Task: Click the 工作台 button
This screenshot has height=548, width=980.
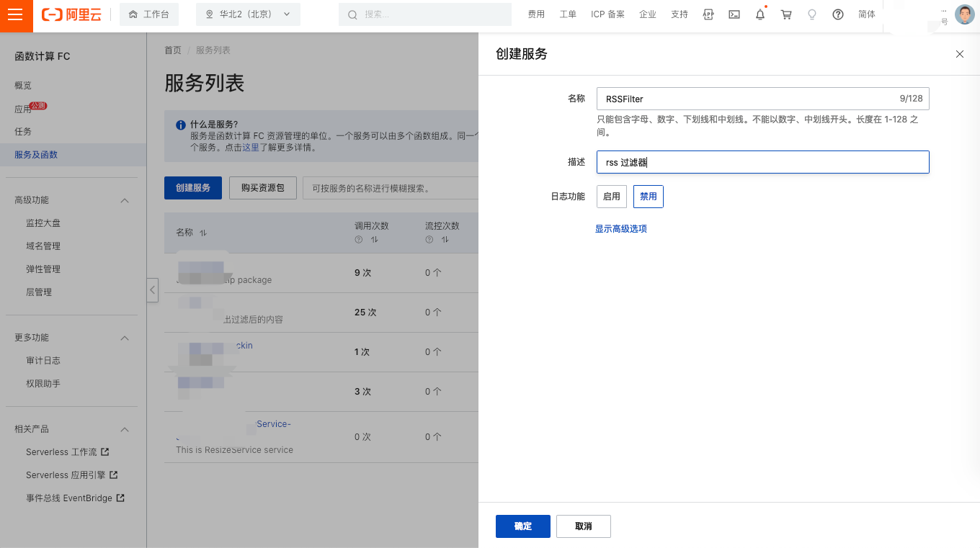Action: pyautogui.click(x=148, y=14)
